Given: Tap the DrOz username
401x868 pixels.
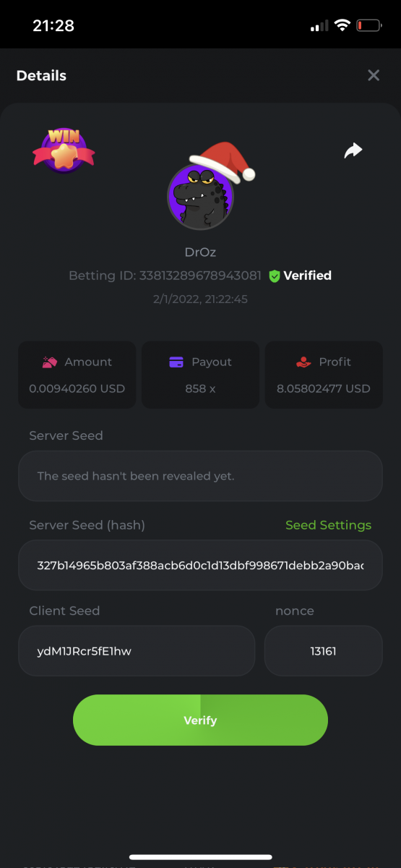Looking at the screenshot, I should click(200, 252).
